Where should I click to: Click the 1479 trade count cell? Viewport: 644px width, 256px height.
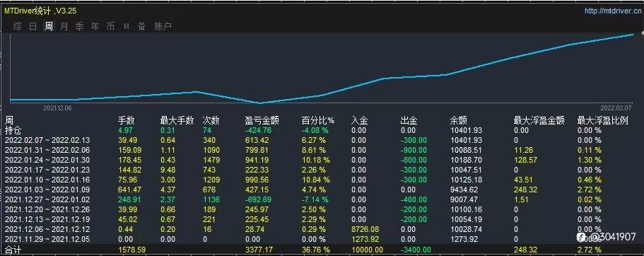tap(211, 160)
